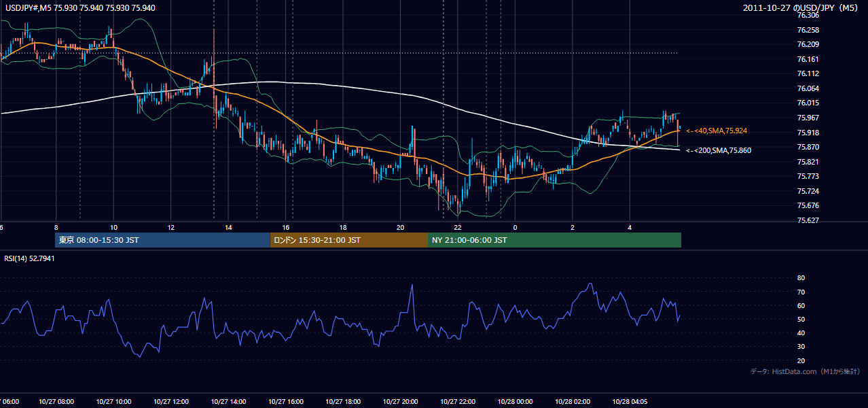Click the 10/27 18:00 date label
868x408 pixels.
[x=343, y=401]
